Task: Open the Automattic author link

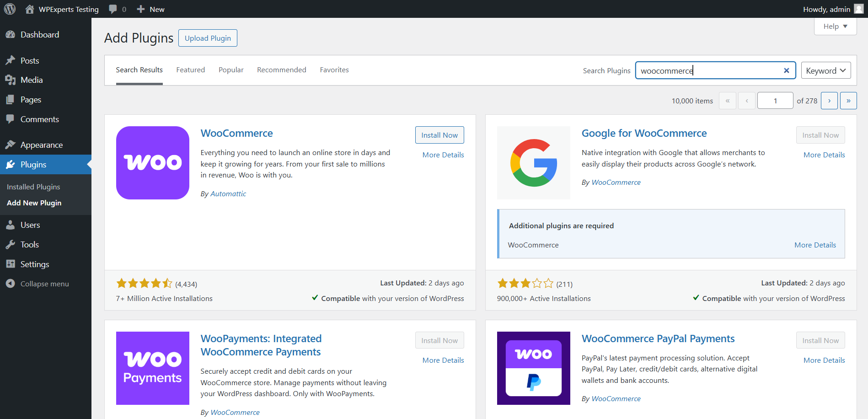Action: click(228, 194)
